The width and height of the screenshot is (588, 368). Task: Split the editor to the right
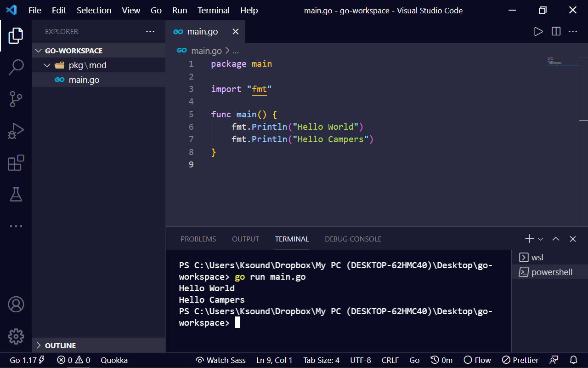point(556,32)
